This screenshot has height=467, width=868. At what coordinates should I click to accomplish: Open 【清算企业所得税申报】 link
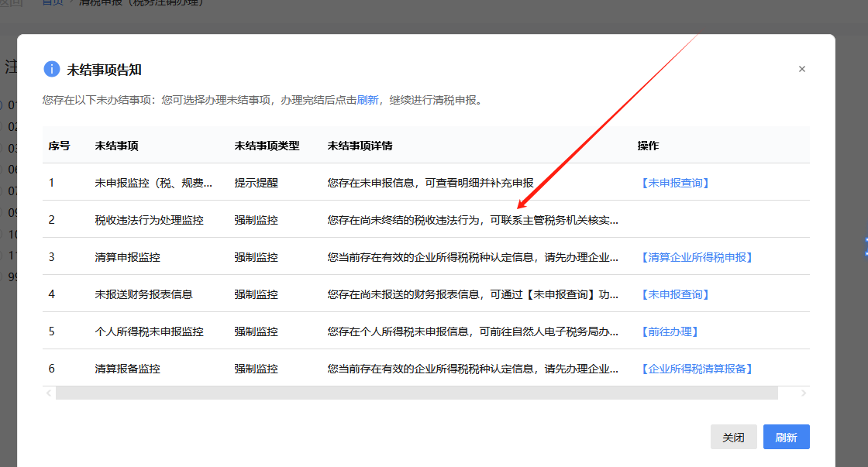697,257
